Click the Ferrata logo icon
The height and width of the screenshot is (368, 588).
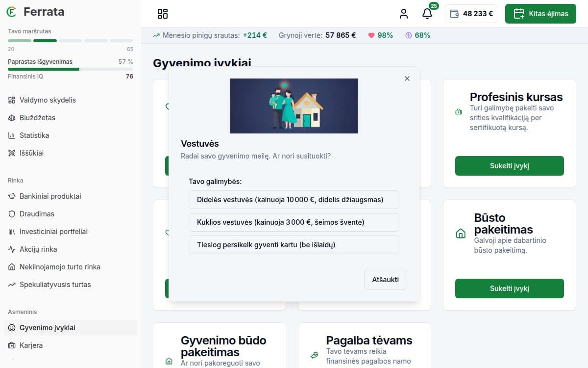12,12
